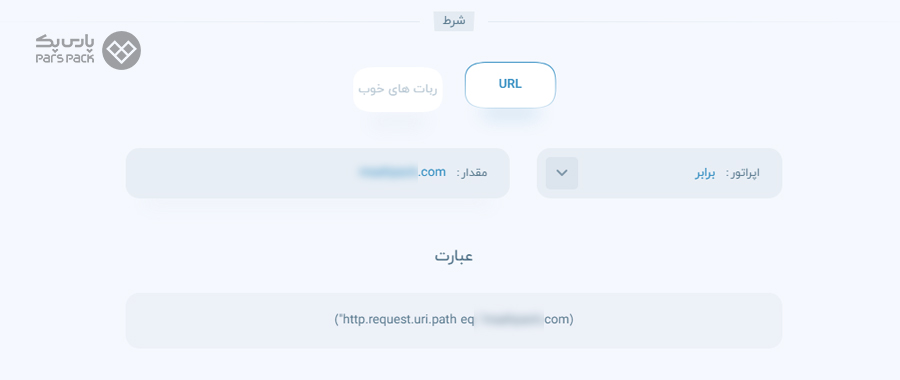
Task: Focus the مقدار value input field
Action: [x=317, y=173]
